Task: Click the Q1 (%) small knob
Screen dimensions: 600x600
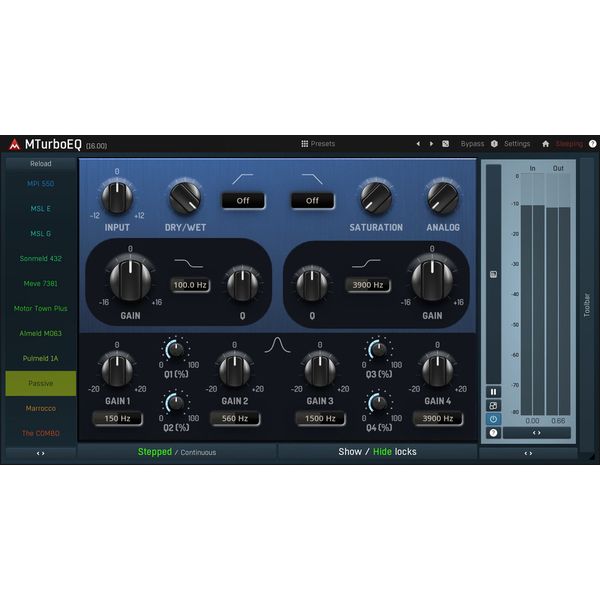Action: click(176, 350)
